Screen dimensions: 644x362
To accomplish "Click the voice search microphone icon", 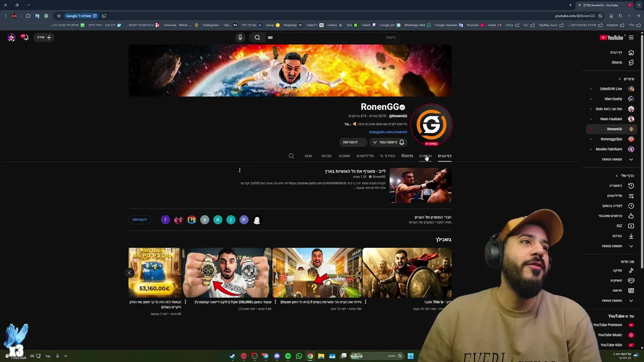I will click(240, 37).
